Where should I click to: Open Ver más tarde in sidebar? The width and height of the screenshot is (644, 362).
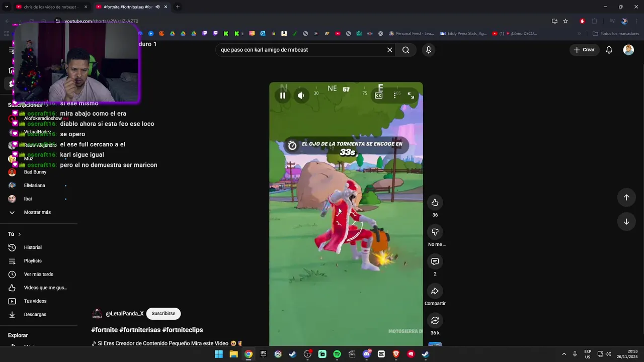pyautogui.click(x=38, y=275)
